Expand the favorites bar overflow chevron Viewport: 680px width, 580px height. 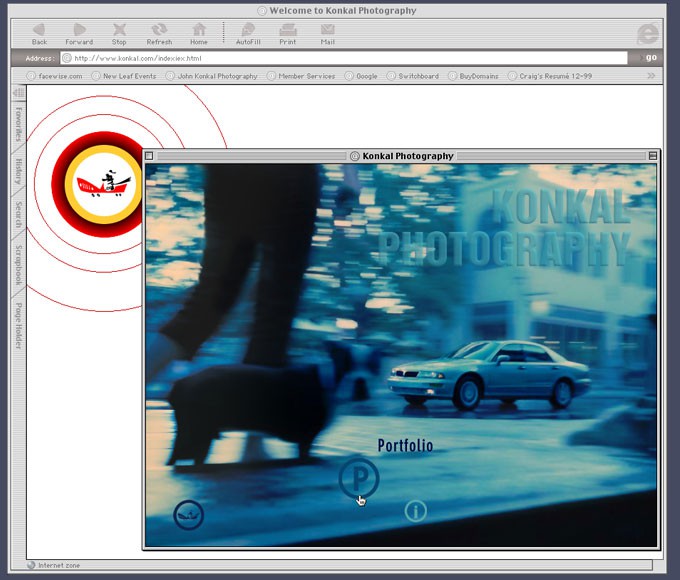coord(651,75)
